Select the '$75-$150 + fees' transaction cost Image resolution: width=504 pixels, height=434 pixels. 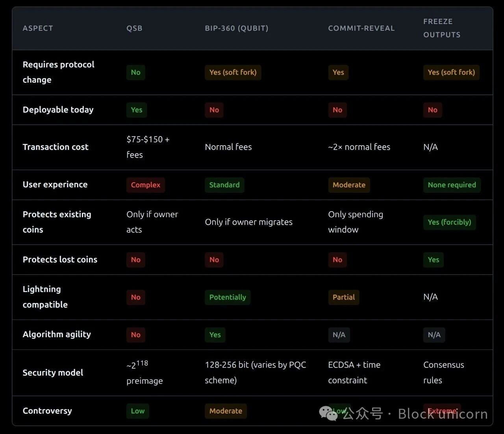point(148,147)
